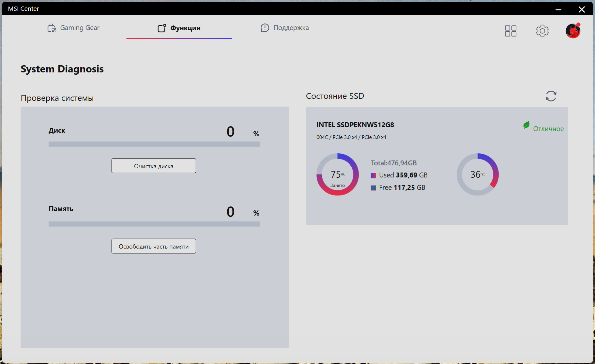Close the MSI Center window
Viewport: 595px width, 364px height.
[x=582, y=9]
